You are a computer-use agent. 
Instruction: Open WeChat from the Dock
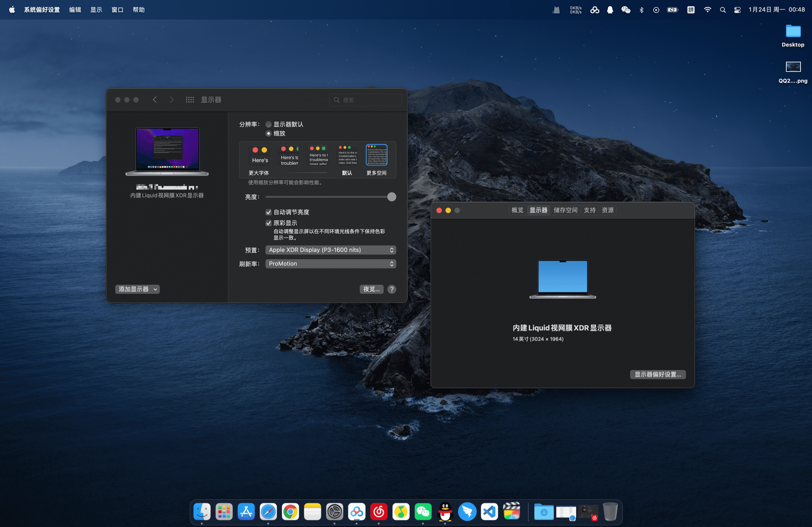(423, 512)
